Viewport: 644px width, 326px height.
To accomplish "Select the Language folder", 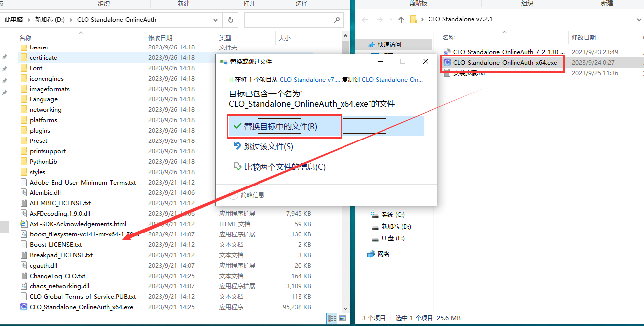I will point(43,99).
